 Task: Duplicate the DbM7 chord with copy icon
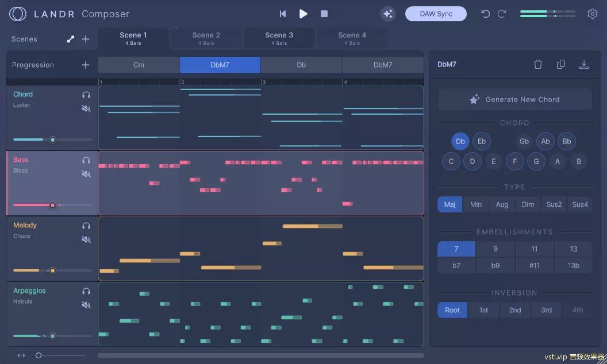pos(560,64)
